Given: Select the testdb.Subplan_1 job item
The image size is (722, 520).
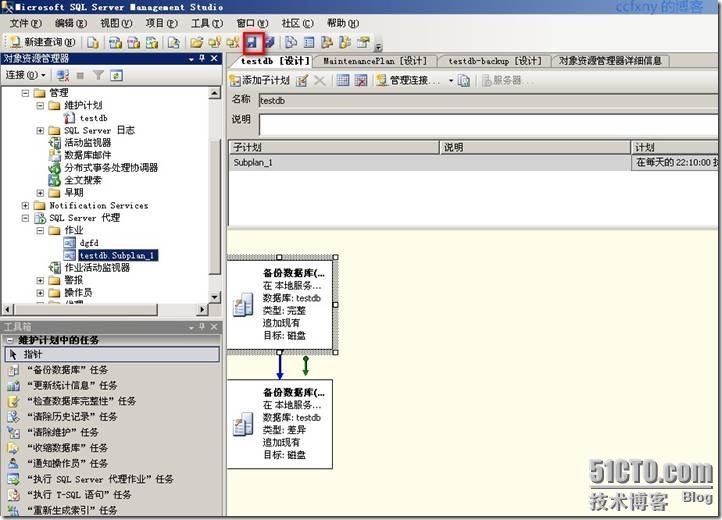Looking at the screenshot, I should click(118, 255).
